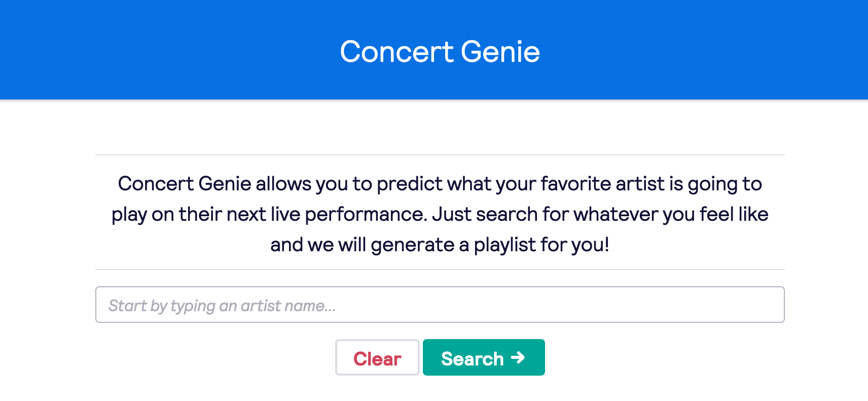The image size is (868, 401).
Task: Click the arrow icon in Search button
Action: pos(518,358)
